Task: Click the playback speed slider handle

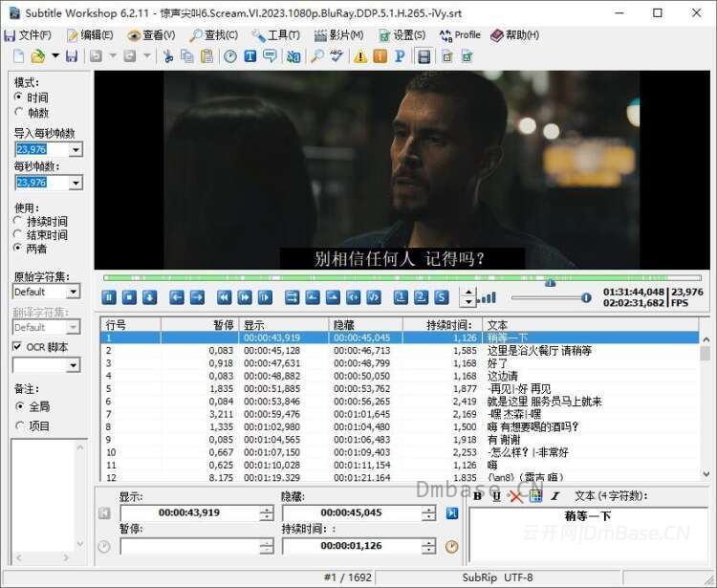Action: click(x=586, y=298)
